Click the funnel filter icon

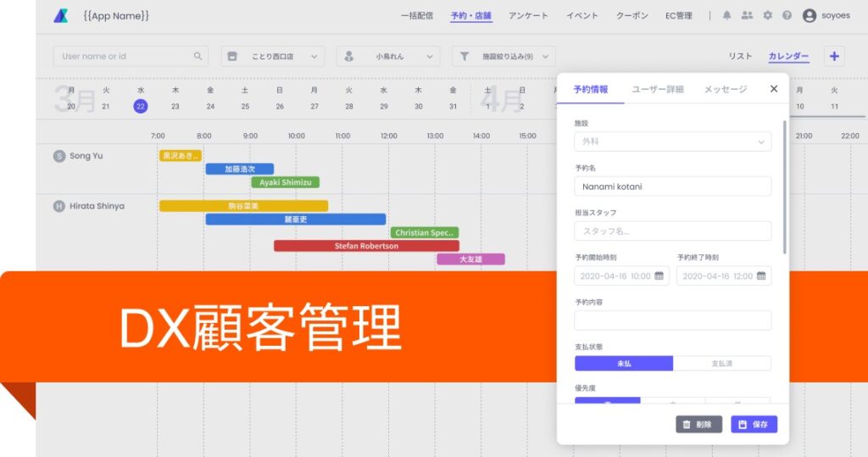[x=465, y=56]
